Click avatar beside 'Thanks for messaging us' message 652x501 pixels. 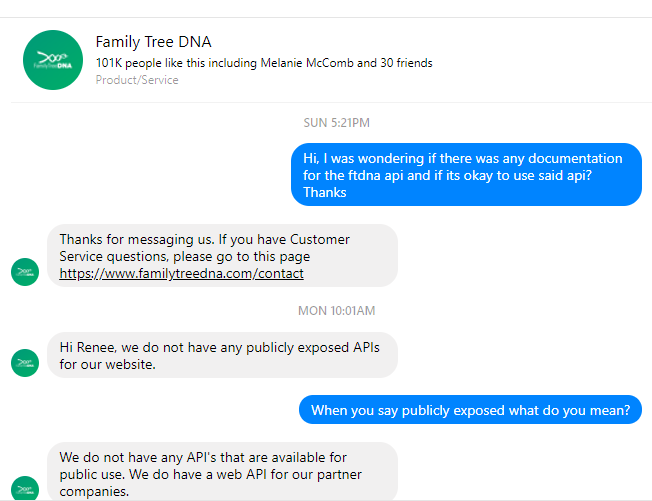click(x=25, y=272)
